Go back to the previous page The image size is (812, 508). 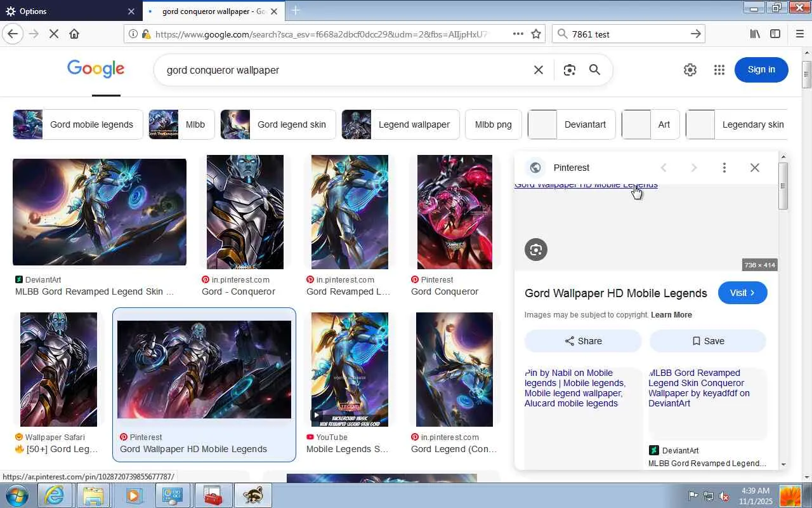coord(13,34)
